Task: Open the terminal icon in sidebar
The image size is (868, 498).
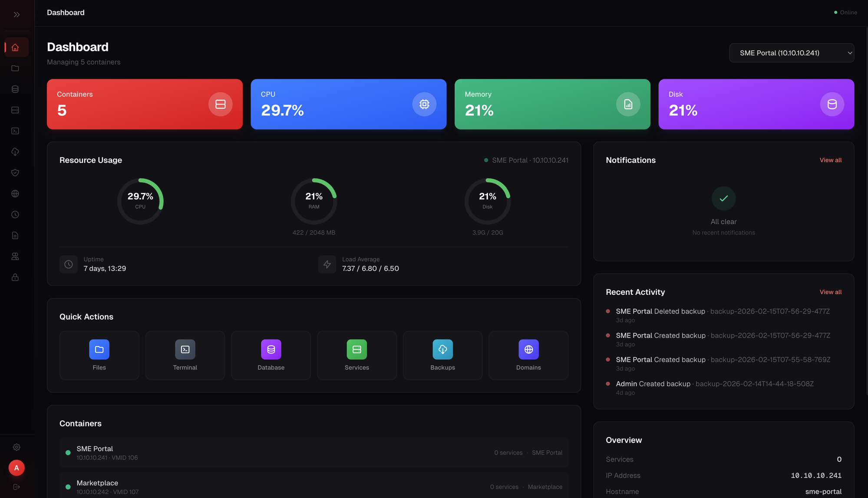Action: pyautogui.click(x=15, y=131)
